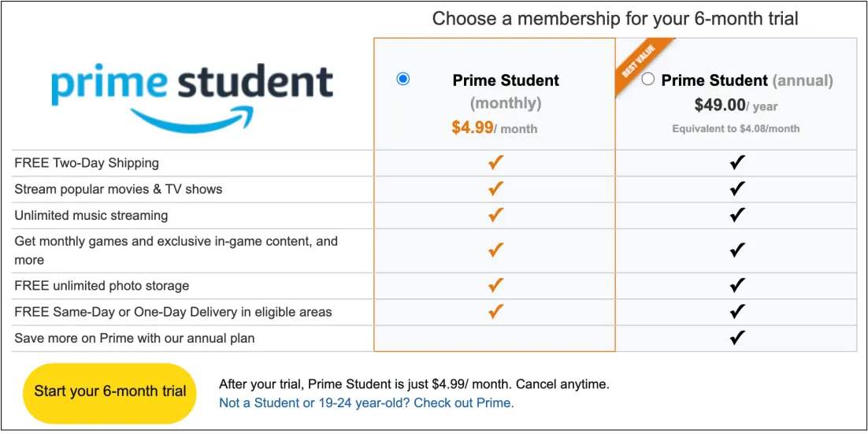This screenshot has width=868, height=434.
Task: Click the $49.00/ year price text
Action: point(736,104)
